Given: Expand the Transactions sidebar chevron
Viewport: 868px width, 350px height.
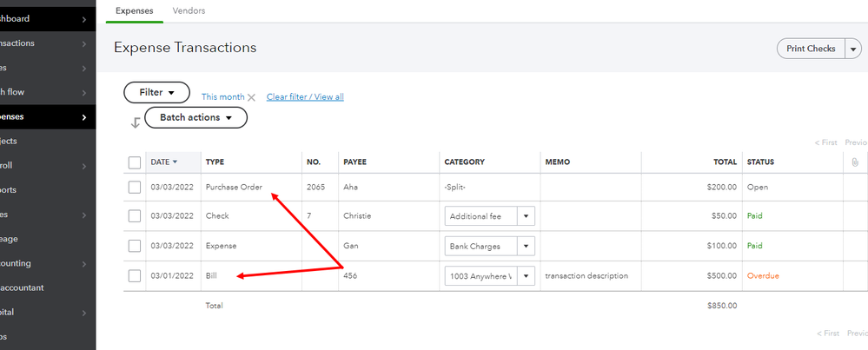Looking at the screenshot, I should (83, 43).
